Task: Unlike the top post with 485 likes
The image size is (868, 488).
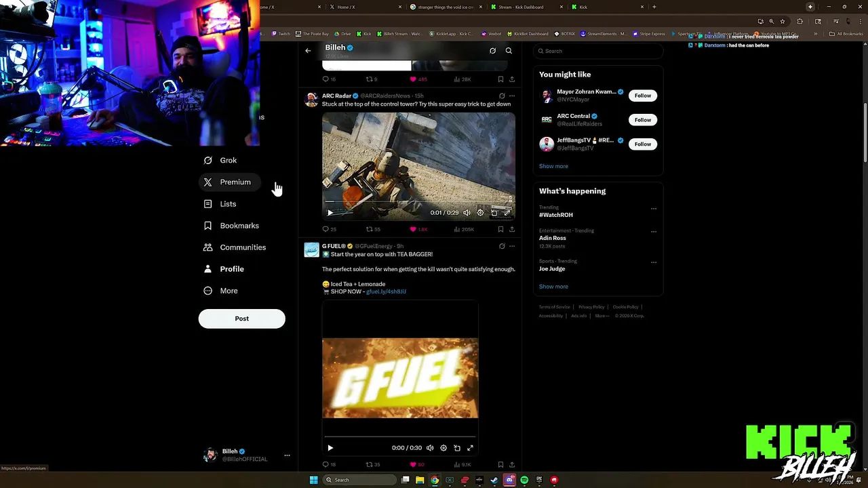Action: pyautogui.click(x=418, y=79)
